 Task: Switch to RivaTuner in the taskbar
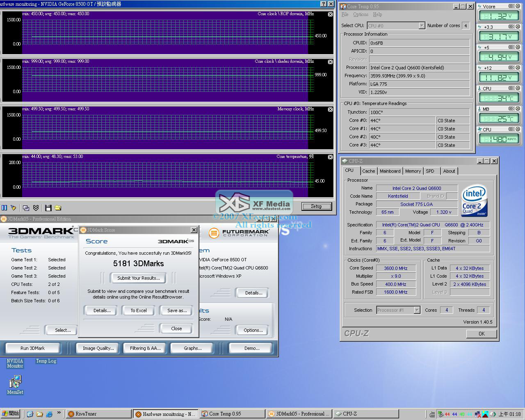click(x=98, y=414)
